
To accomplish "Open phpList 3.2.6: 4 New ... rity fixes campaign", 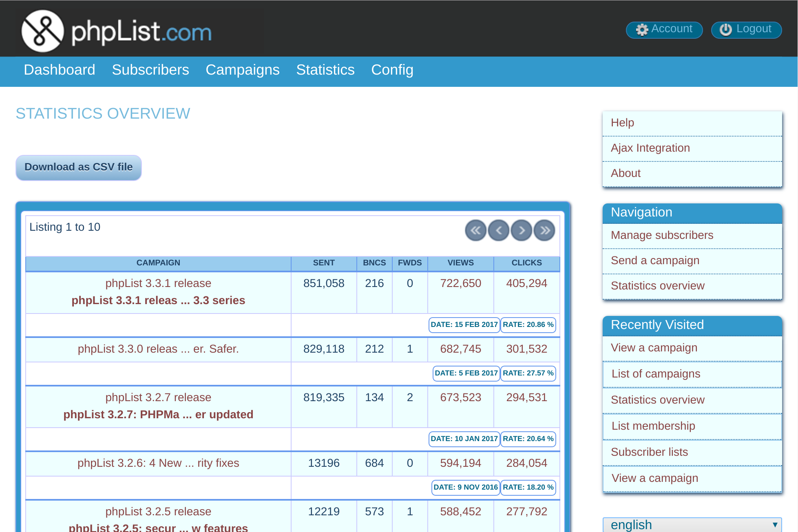I will [158, 463].
